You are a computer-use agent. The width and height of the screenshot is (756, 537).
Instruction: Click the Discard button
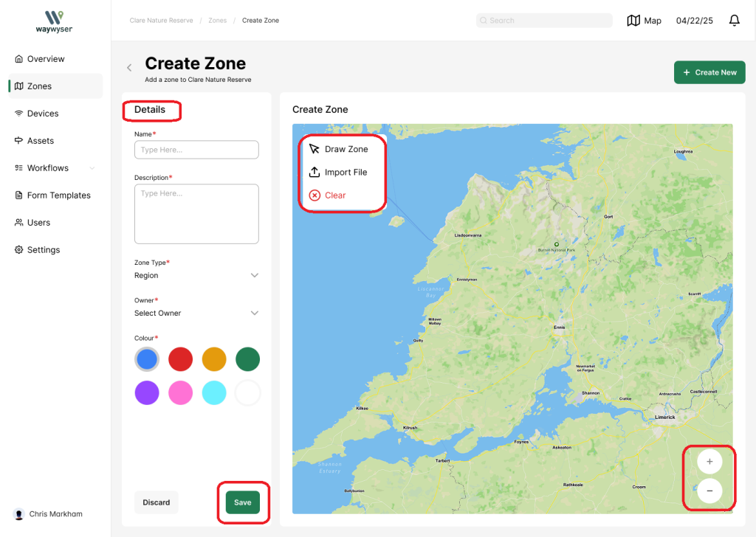tap(157, 502)
